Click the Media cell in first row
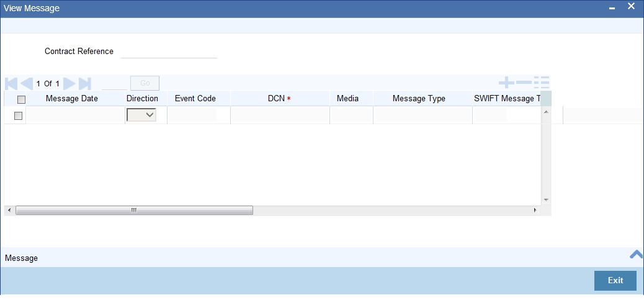Image resolution: width=644 pixels, height=300 pixels. tap(352, 115)
